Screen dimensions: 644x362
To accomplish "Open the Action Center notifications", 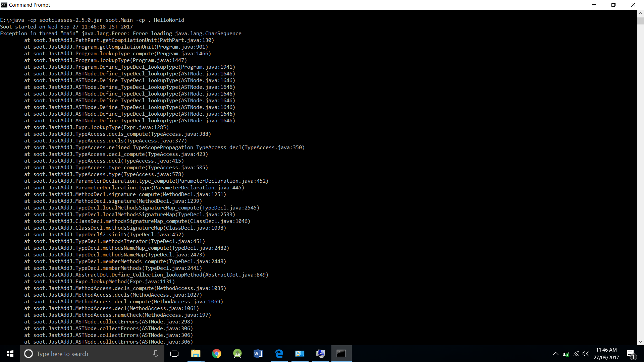I will 631,354.
